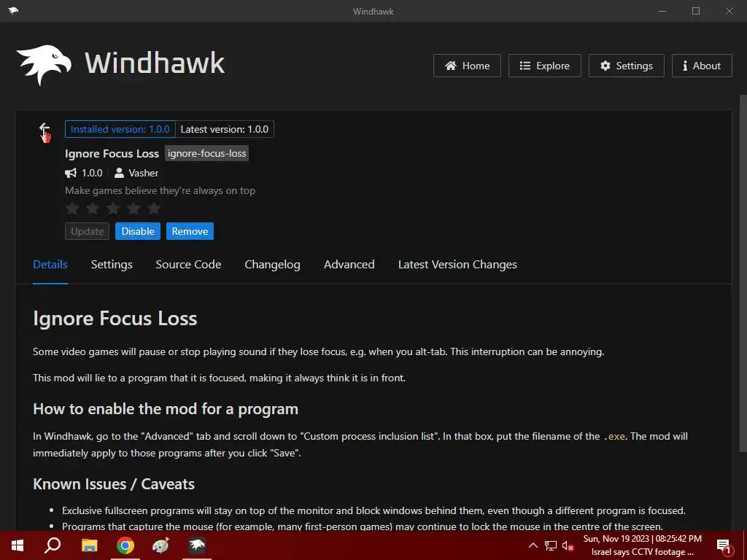Click the Latest version 1.0.0 label
Screen dimensions: 747x560
tap(225, 129)
